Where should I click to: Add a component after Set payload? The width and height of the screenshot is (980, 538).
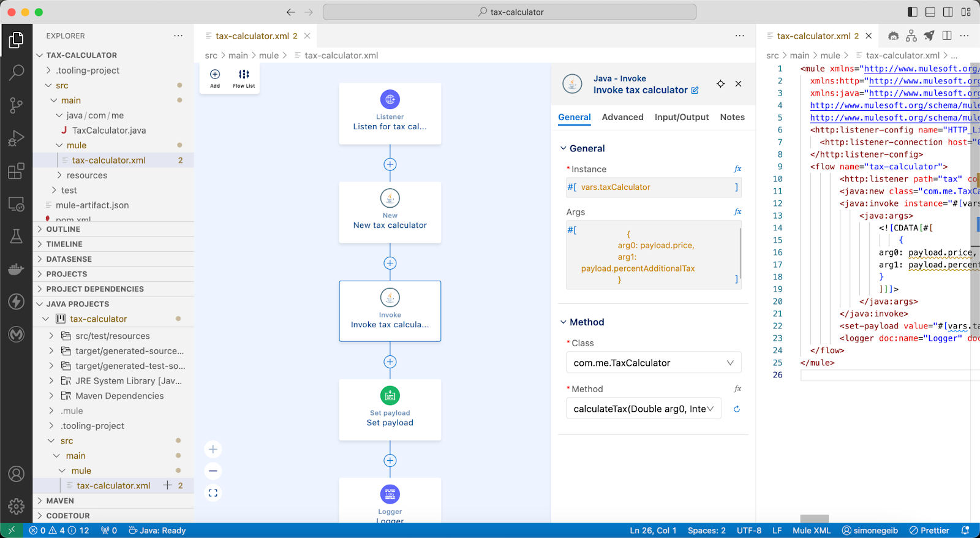pos(390,460)
